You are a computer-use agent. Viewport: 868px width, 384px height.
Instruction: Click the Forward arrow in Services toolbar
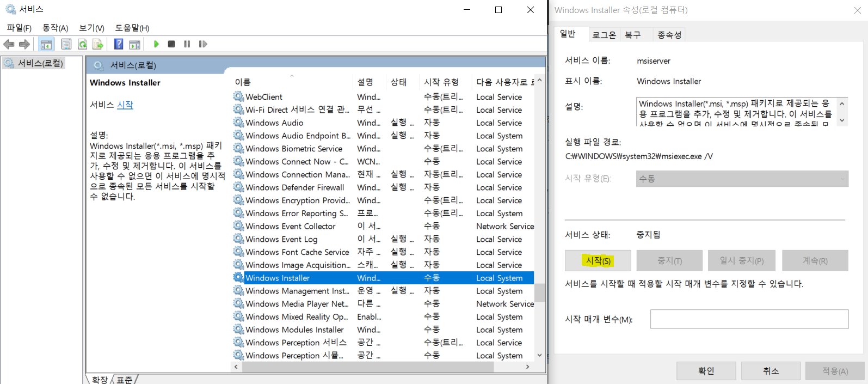24,44
